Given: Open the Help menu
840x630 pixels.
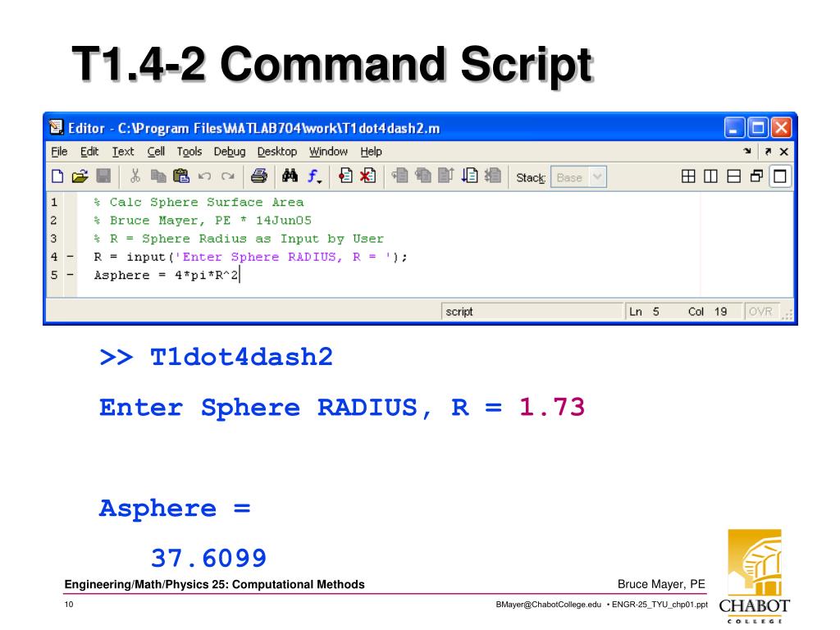Looking at the screenshot, I should pos(371,152).
